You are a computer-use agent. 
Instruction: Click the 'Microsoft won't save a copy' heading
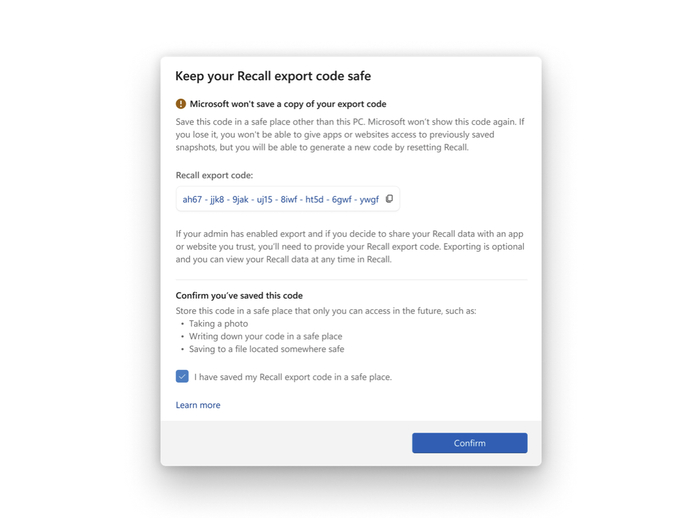tap(288, 104)
